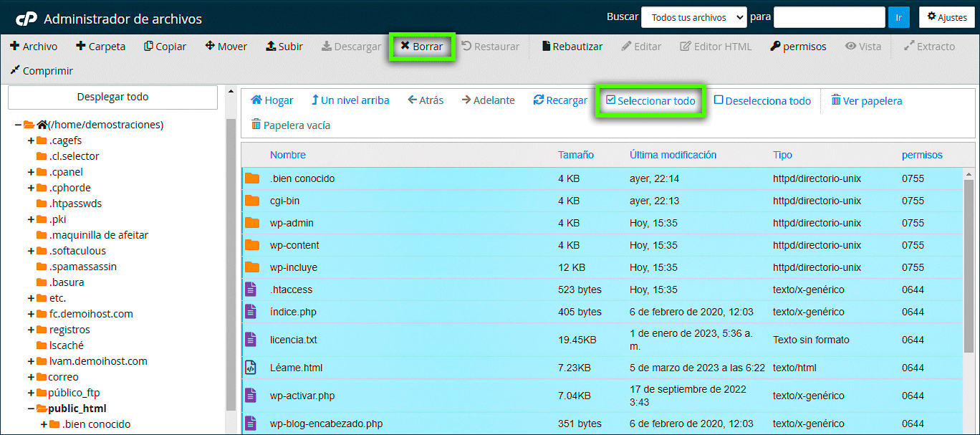Image resolution: width=980 pixels, height=435 pixels.
Task: Click the search text input field
Action: click(829, 17)
